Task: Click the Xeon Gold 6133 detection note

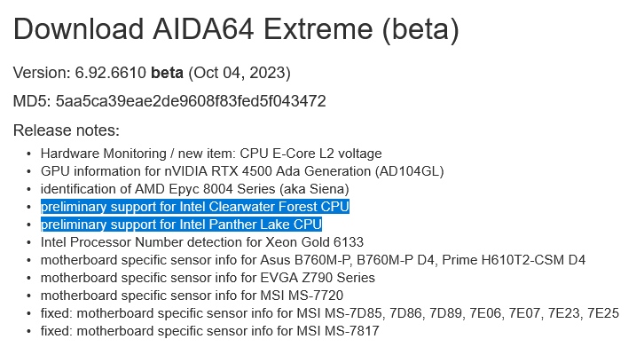Action: click(x=201, y=242)
